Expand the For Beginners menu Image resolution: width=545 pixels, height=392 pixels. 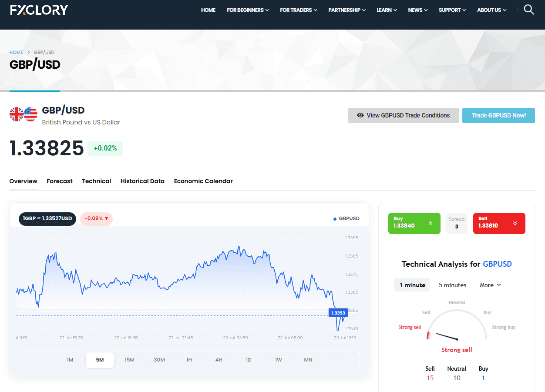click(x=248, y=10)
